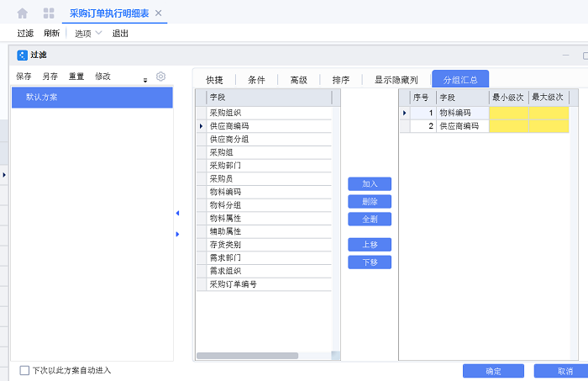Enable 下次以此方案自动进入 checkbox
Image resolution: width=588 pixels, height=381 pixels.
[x=24, y=370]
